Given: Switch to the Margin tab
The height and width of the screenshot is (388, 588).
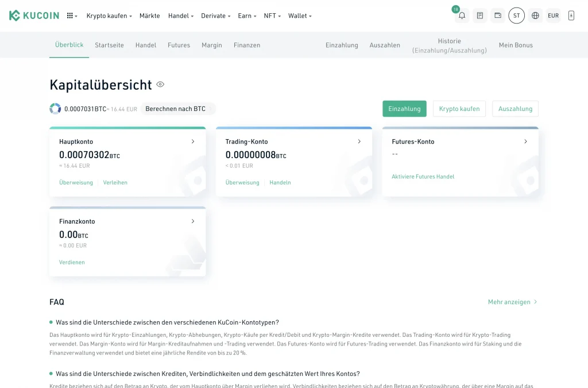Looking at the screenshot, I should (x=212, y=45).
